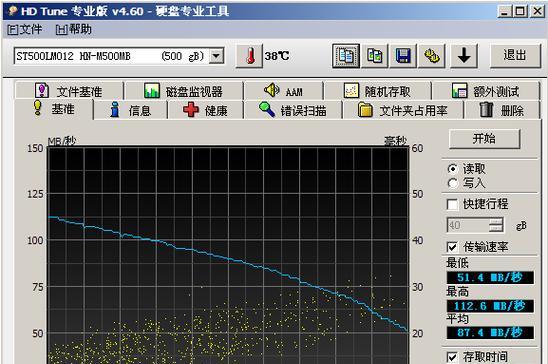Click the 退出 button

[515, 56]
